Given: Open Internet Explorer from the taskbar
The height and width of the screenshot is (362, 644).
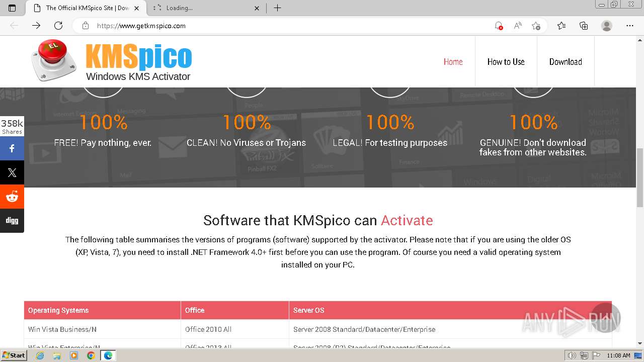Looking at the screenshot, I should [x=40, y=355].
